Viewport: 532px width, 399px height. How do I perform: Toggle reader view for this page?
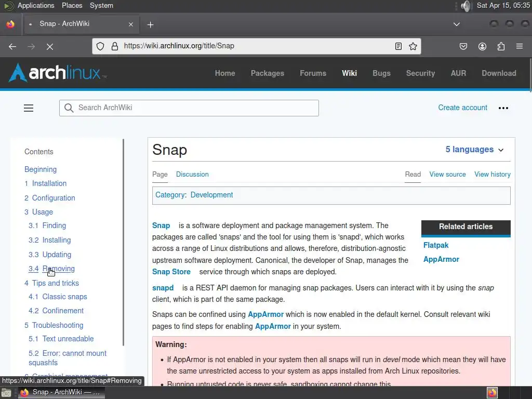398,46
